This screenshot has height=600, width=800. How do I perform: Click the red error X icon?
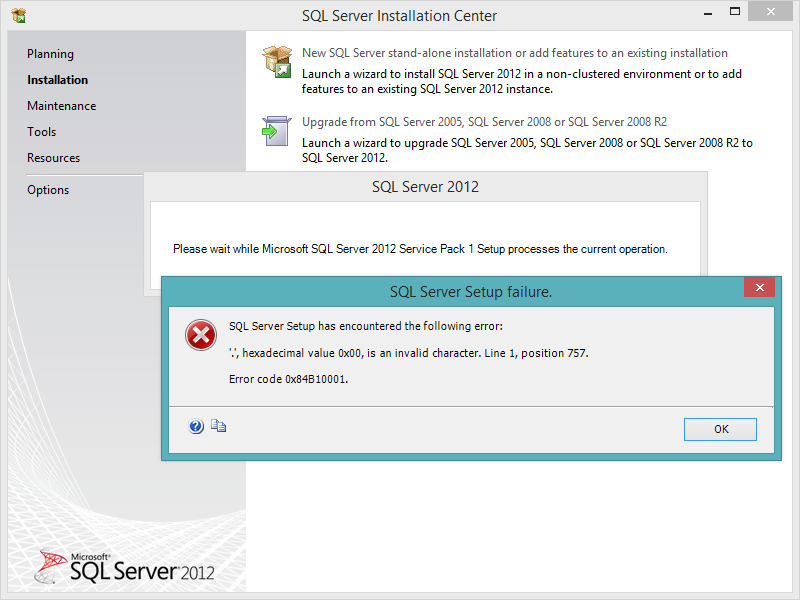201,335
